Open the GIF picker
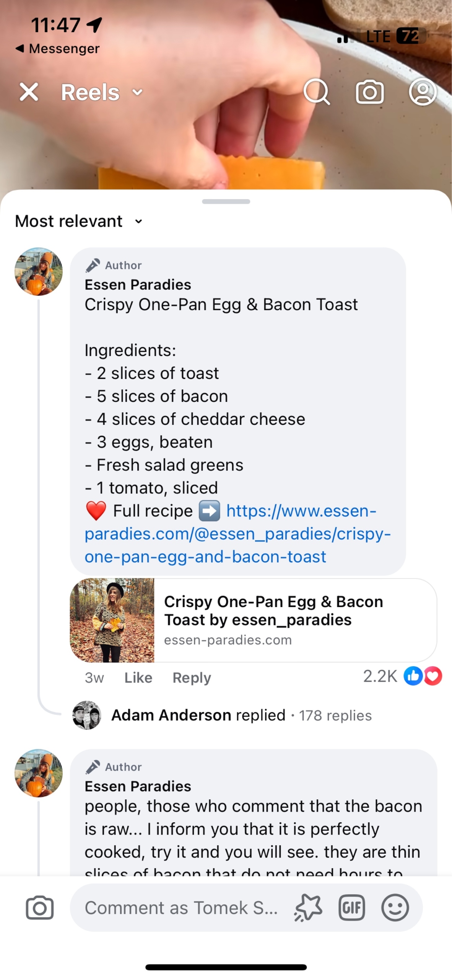 (351, 908)
